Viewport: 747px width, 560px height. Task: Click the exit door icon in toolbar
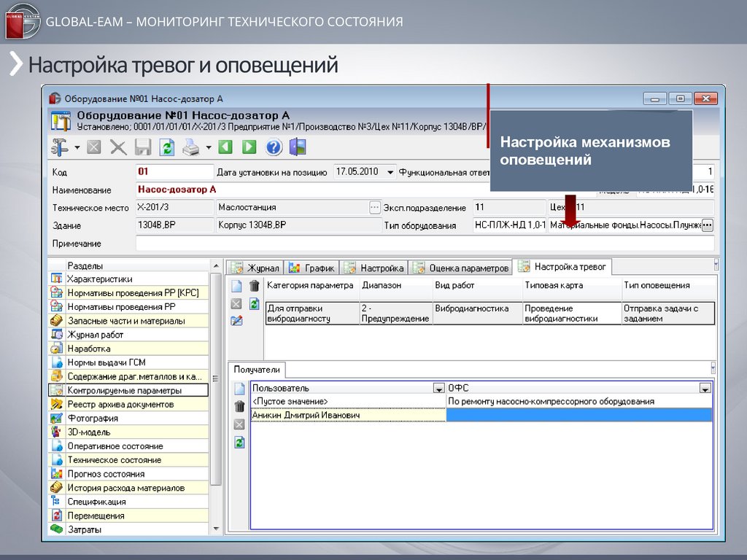click(x=298, y=148)
